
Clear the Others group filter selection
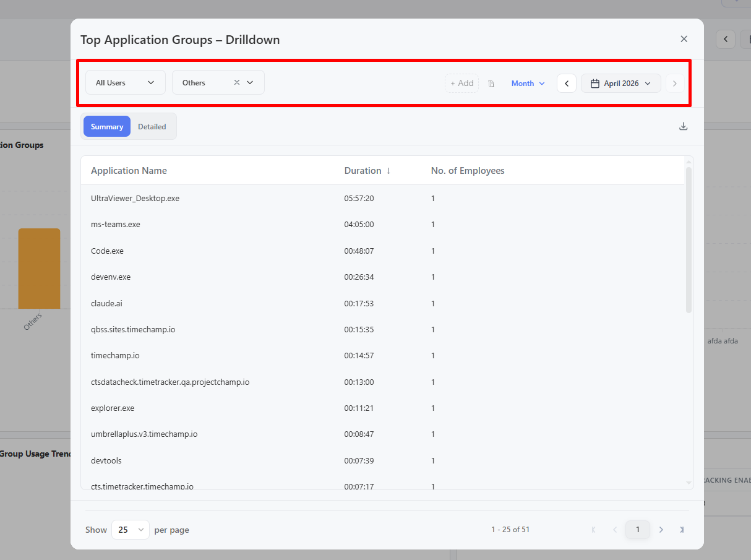pyautogui.click(x=236, y=82)
